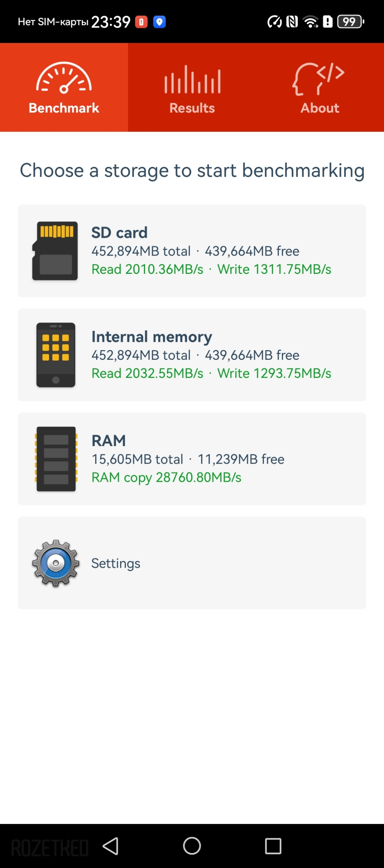The width and height of the screenshot is (384, 868).
Task: Choose Internal memory title to benchmark
Action: 151,337
